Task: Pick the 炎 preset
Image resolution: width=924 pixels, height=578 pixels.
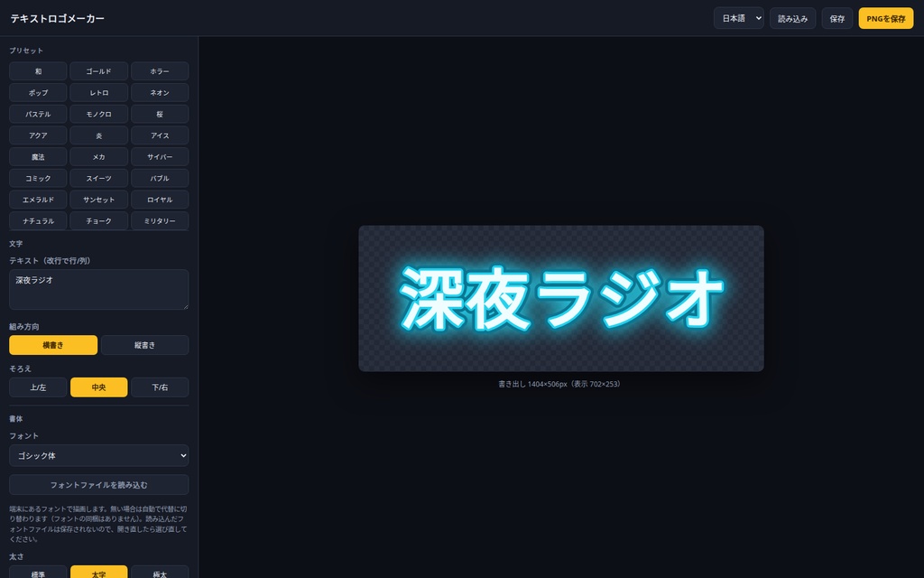Action: 99,135
